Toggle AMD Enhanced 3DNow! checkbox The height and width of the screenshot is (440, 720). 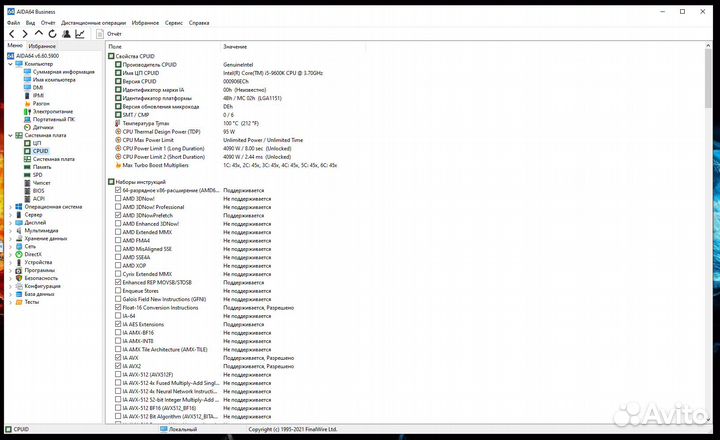click(118, 224)
